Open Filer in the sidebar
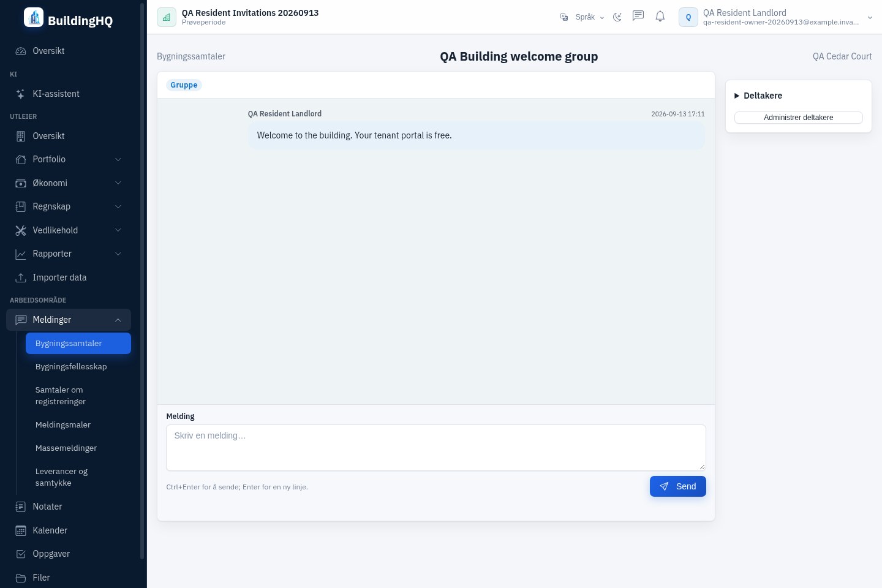 click(x=69, y=578)
